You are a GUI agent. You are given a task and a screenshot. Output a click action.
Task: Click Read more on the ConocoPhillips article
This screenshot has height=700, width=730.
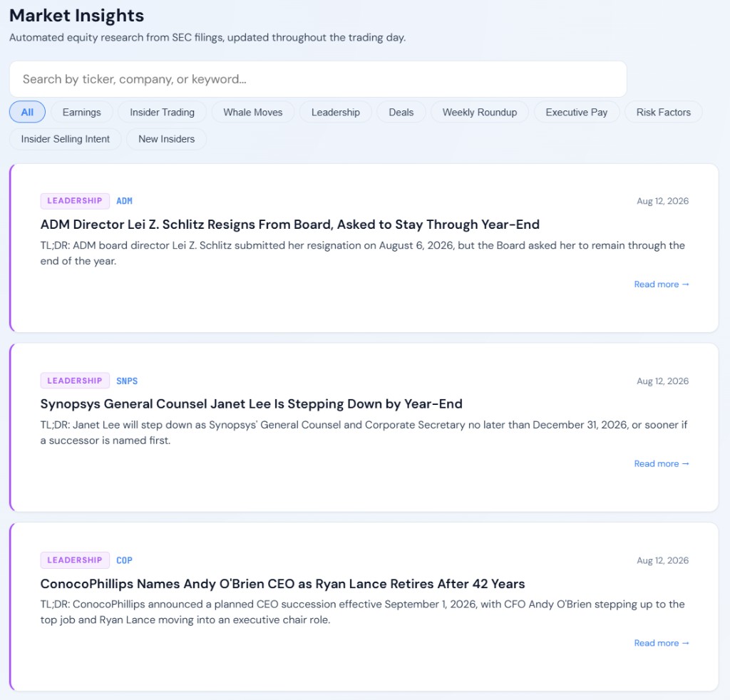pyautogui.click(x=661, y=643)
